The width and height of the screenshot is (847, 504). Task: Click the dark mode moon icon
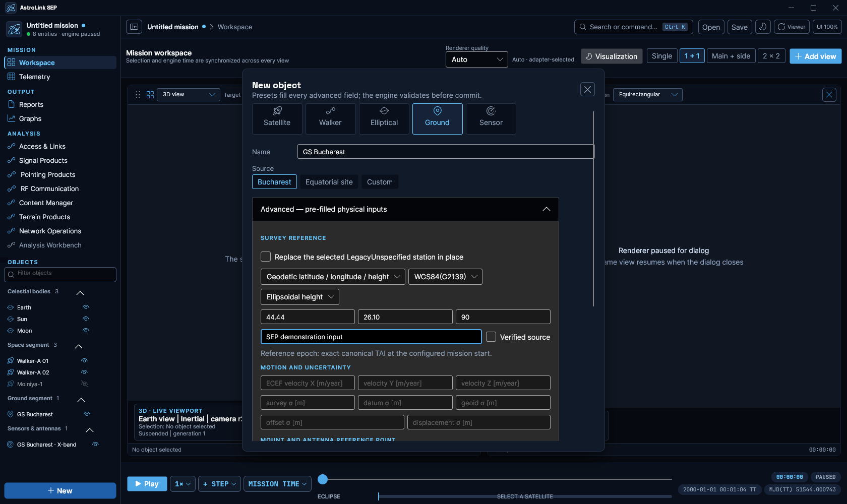click(763, 27)
